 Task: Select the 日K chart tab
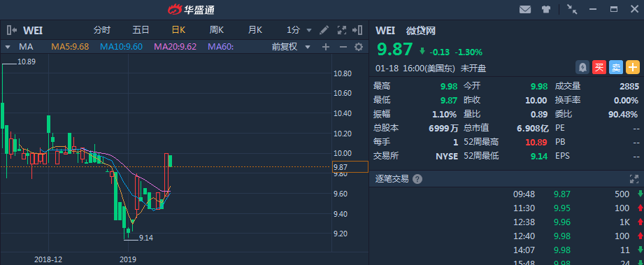tap(179, 30)
